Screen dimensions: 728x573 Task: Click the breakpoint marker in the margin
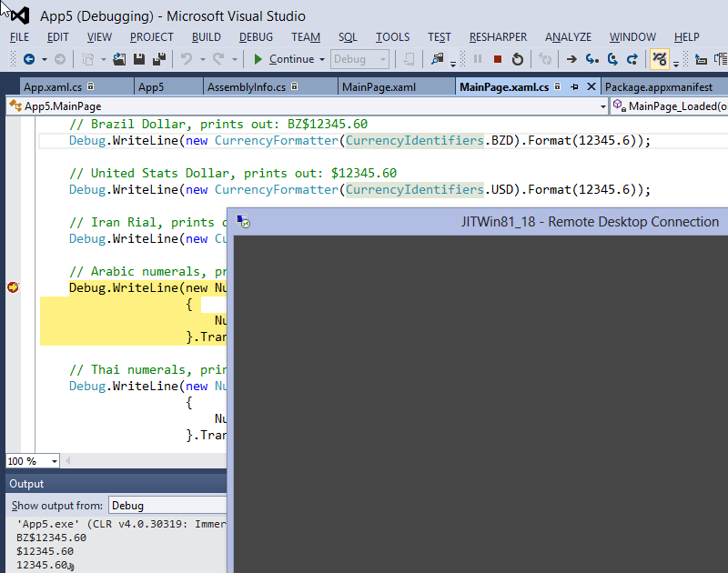[13, 287]
